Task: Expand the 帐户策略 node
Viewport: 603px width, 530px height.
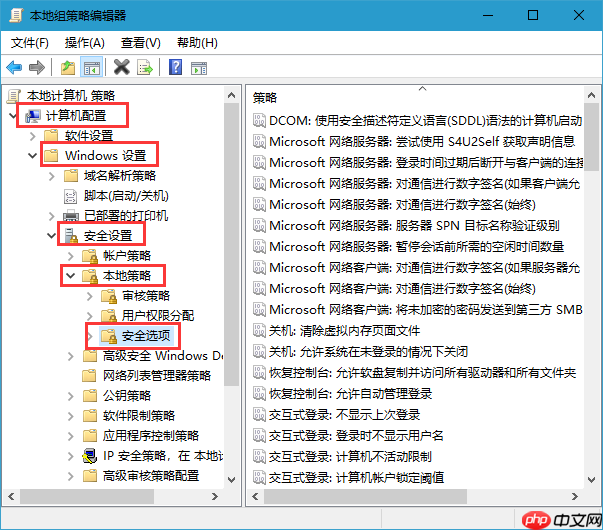Action: pos(70,256)
